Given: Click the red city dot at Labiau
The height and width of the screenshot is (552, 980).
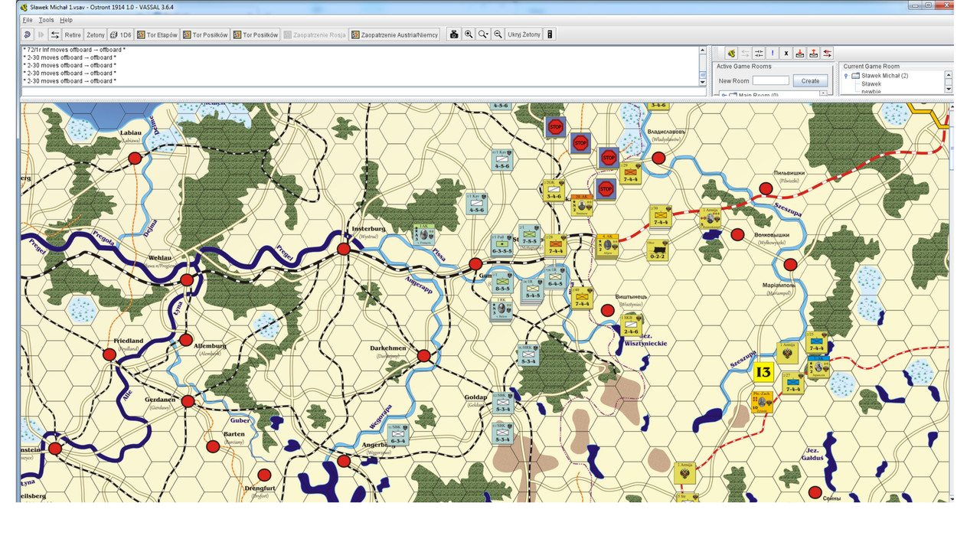Looking at the screenshot, I should 135,158.
